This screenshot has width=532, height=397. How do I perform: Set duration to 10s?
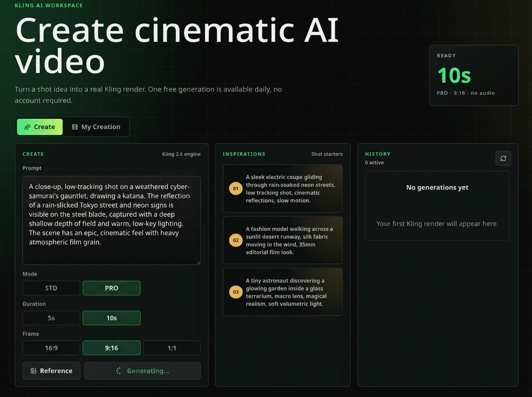click(x=112, y=318)
